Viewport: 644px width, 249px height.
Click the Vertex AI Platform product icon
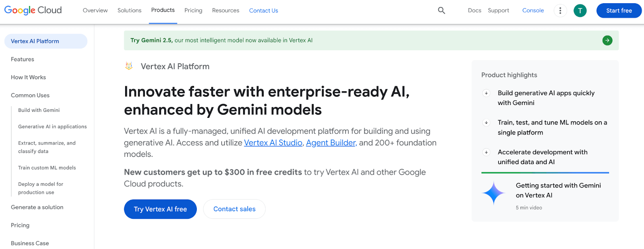[129, 66]
